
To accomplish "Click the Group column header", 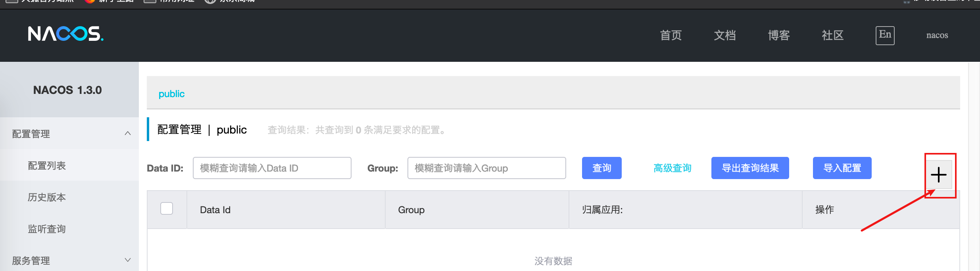I will (477, 210).
